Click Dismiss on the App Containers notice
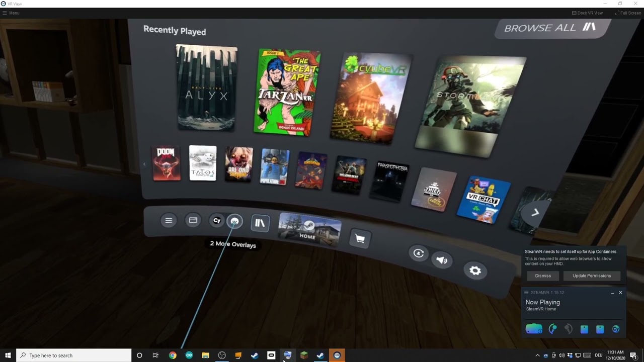This screenshot has width=644, height=362. pyautogui.click(x=543, y=276)
